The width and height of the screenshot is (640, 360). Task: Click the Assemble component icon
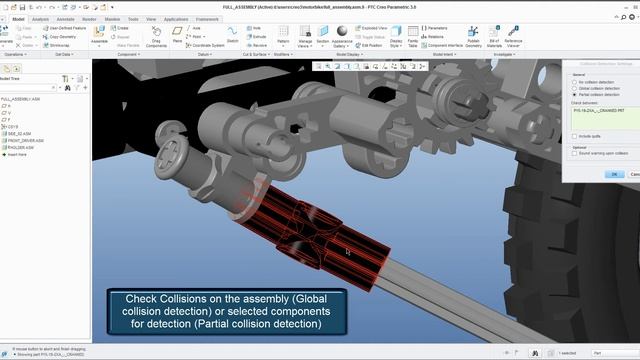99,32
